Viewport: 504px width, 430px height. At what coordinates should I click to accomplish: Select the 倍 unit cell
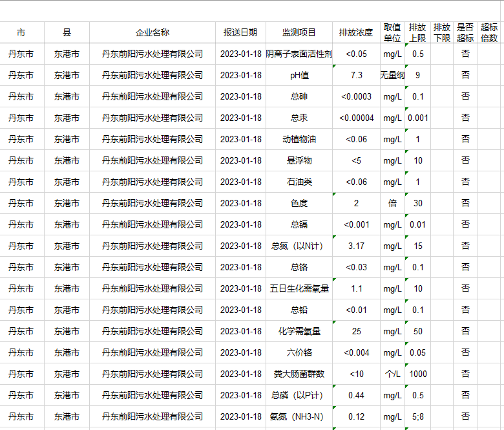click(x=392, y=203)
